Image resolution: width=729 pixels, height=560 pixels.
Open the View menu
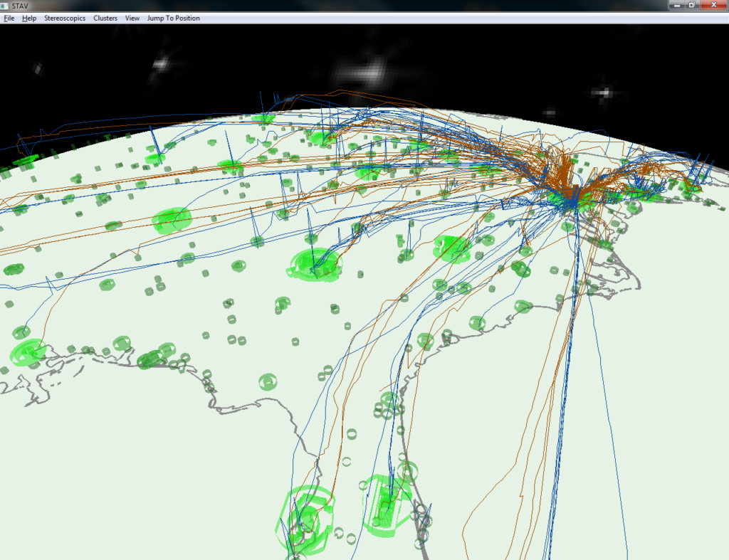[x=132, y=18]
